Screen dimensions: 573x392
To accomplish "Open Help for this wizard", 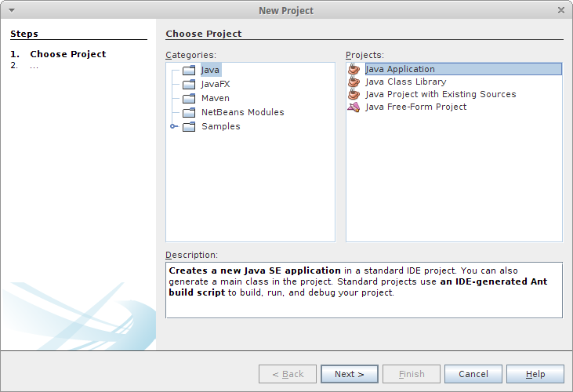I will coord(535,374).
